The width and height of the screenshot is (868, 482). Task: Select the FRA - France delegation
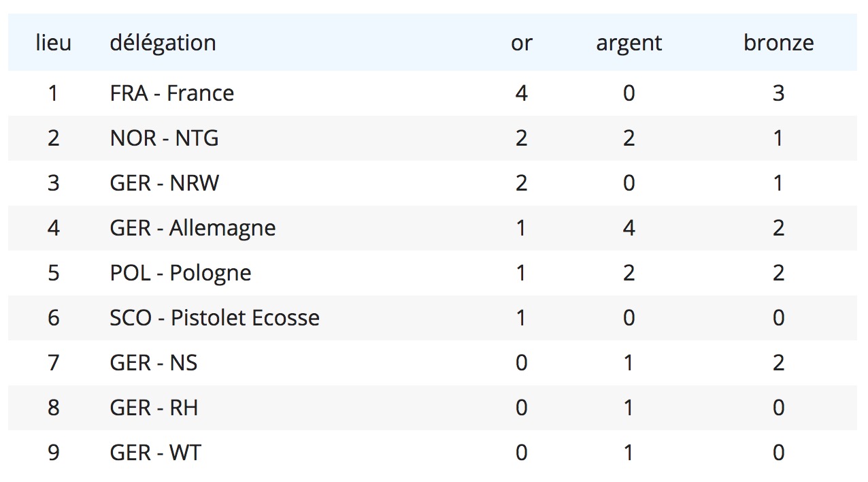(x=171, y=93)
